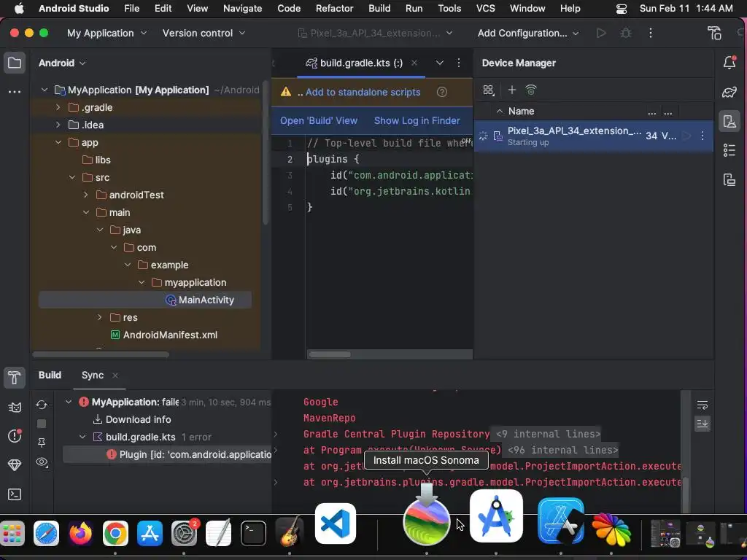Open Google Chrome from the Dock
Screen dimensions: 747x560
coord(115,532)
